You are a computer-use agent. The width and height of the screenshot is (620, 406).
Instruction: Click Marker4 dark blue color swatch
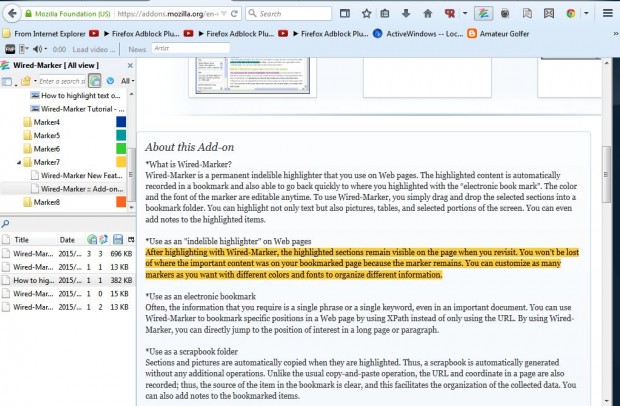point(121,122)
